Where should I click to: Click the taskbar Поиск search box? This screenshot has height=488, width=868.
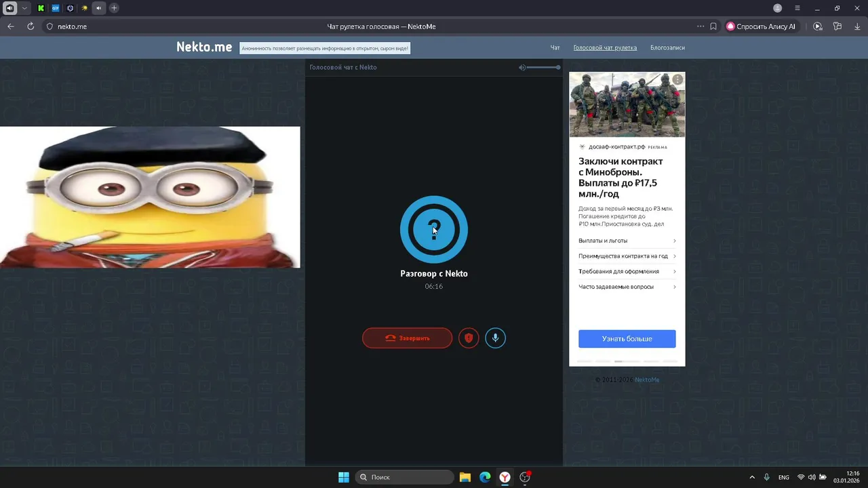tap(405, 477)
